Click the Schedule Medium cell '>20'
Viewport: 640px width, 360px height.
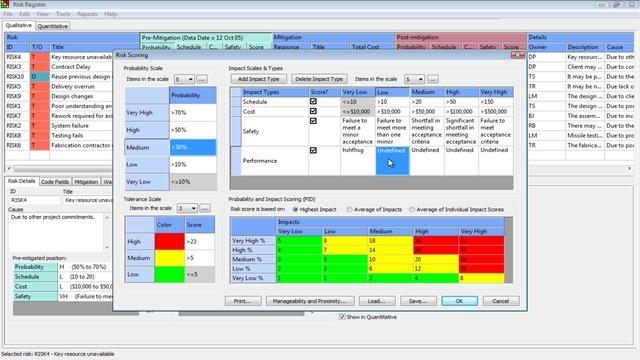(x=427, y=102)
